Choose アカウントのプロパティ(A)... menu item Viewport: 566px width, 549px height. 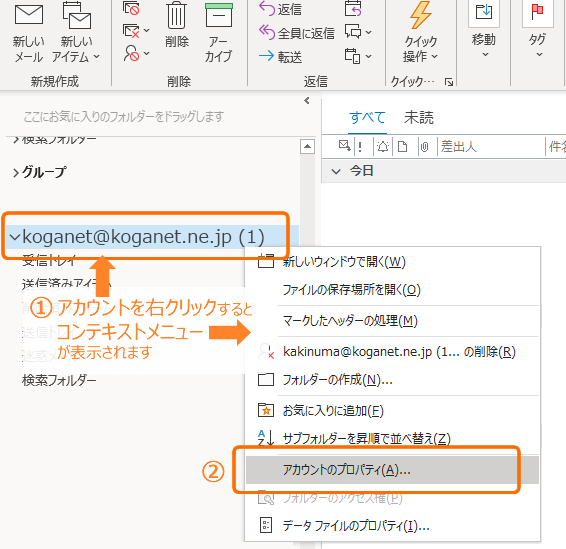coord(392,470)
